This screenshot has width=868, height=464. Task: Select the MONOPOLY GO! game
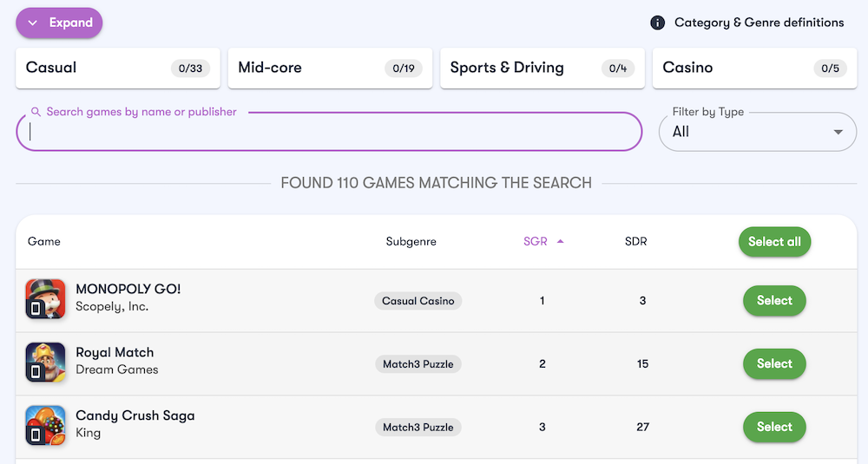click(x=774, y=300)
